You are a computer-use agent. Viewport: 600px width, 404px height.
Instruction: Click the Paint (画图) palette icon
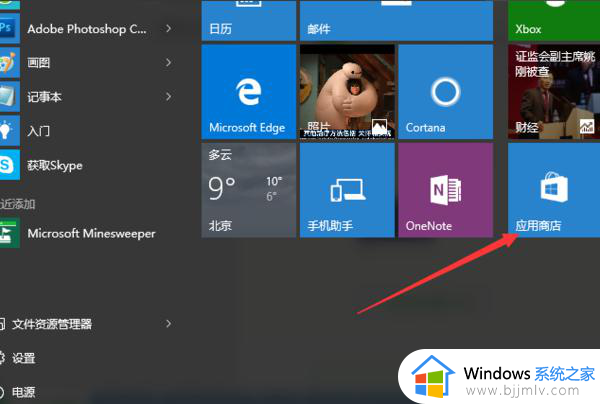[9, 62]
